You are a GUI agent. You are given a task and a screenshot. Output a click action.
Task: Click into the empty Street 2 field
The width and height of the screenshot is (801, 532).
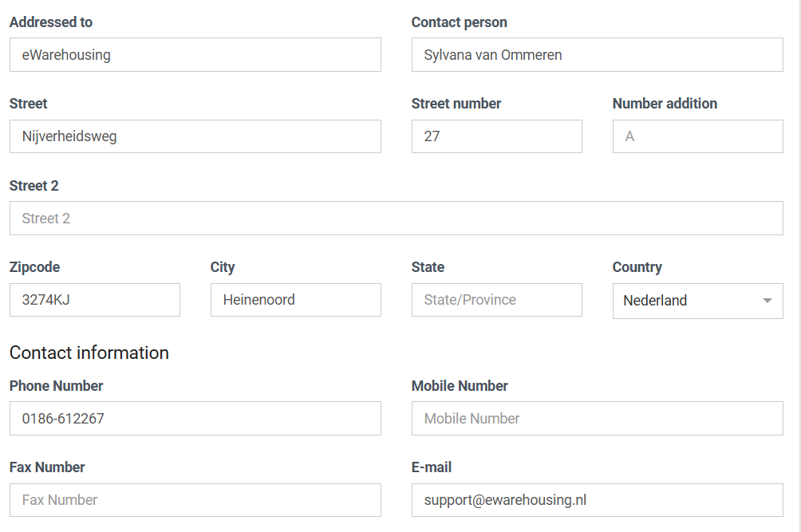coord(397,218)
